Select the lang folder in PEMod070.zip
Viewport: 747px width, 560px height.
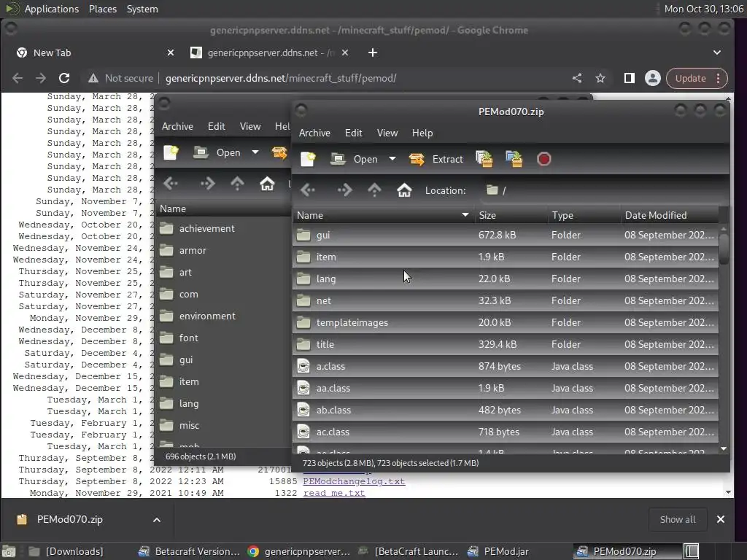point(505,279)
